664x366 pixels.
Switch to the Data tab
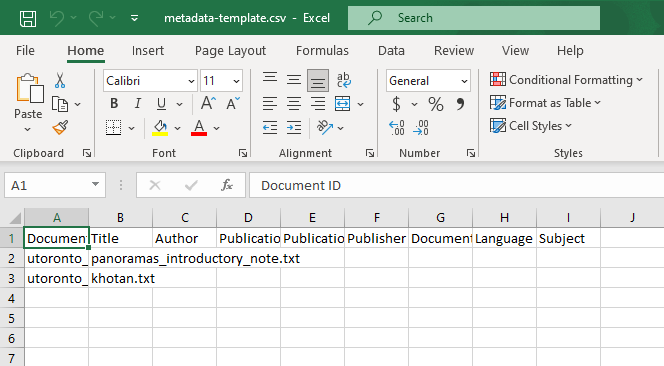click(391, 51)
